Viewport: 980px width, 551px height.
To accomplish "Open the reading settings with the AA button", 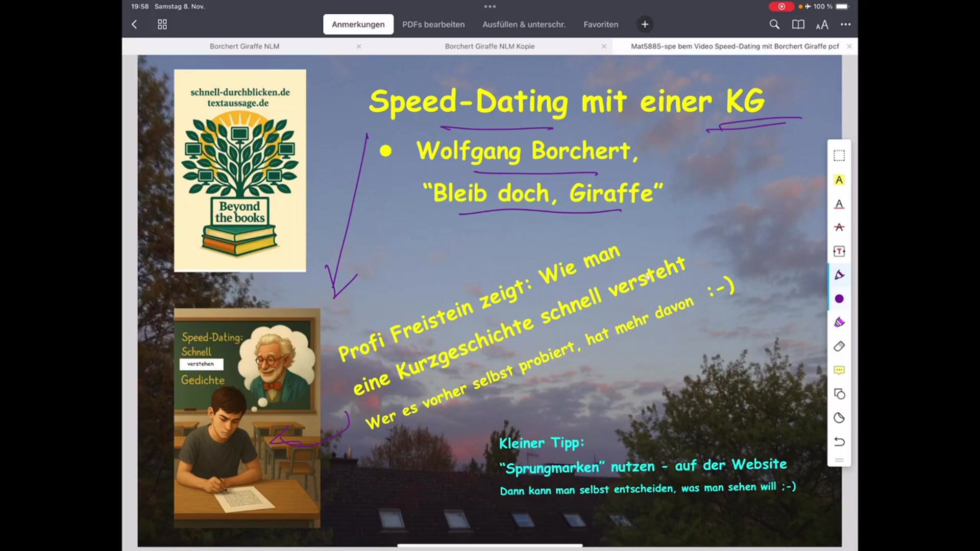I will tap(822, 24).
